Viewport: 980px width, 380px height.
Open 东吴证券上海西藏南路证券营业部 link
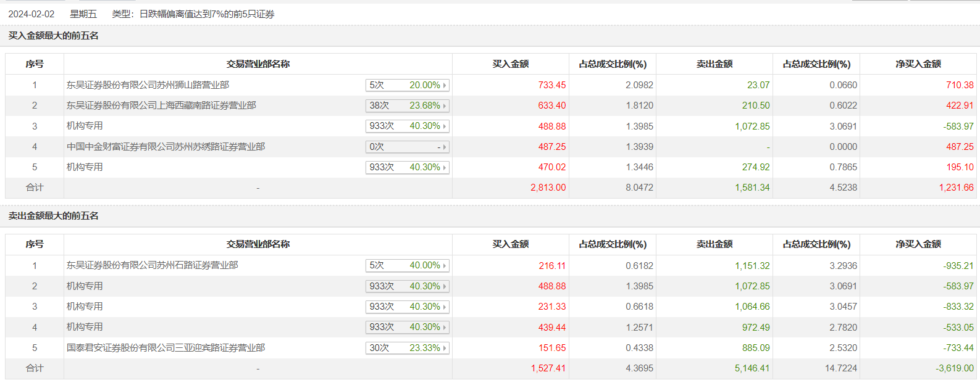161,105
